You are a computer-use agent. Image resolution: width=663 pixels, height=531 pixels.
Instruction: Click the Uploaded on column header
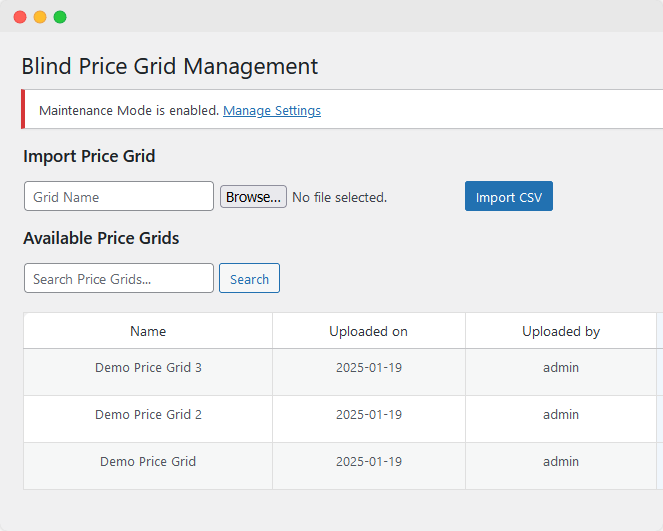point(368,331)
